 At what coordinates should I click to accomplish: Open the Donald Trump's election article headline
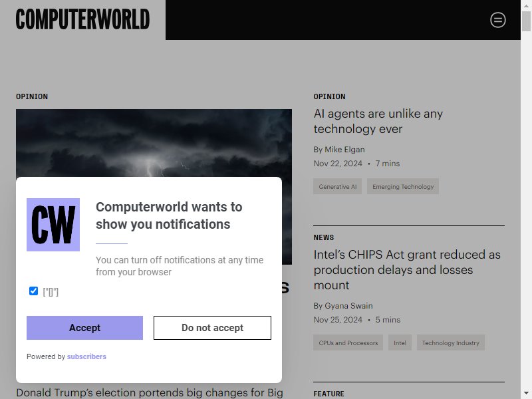(149, 393)
